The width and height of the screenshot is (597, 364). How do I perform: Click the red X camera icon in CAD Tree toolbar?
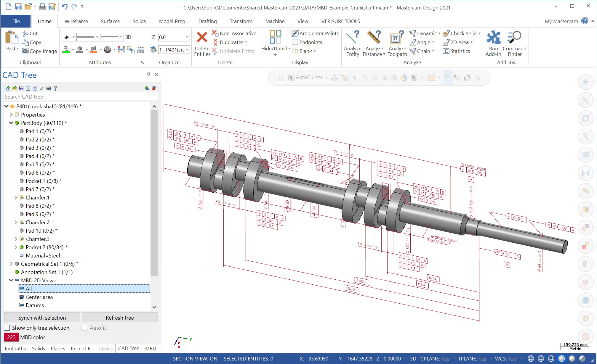pos(154,88)
